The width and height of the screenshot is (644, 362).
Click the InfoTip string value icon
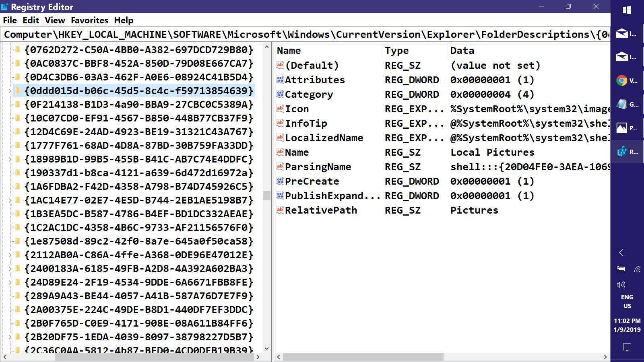pos(280,123)
